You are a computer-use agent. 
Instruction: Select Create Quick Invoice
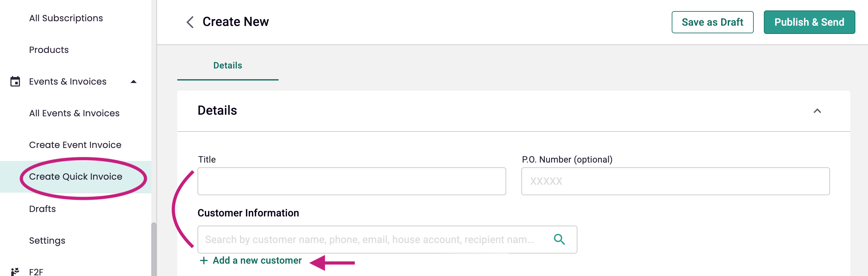coord(75,176)
